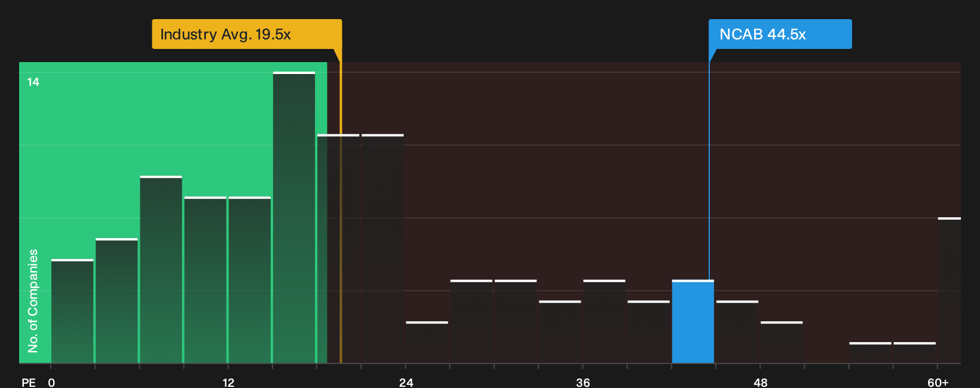Select the 60+ PE bar at chart edge
The width and height of the screenshot is (980, 388).
950,290
